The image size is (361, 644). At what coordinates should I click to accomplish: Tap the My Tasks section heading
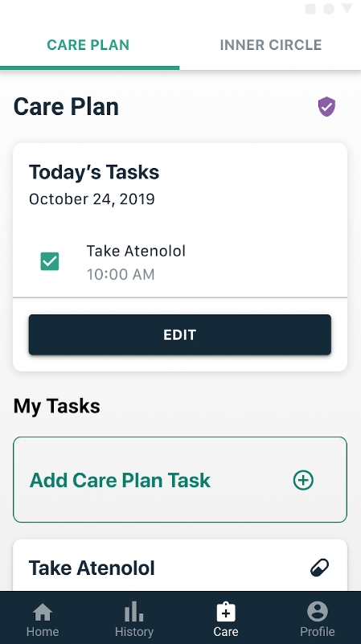click(56, 406)
